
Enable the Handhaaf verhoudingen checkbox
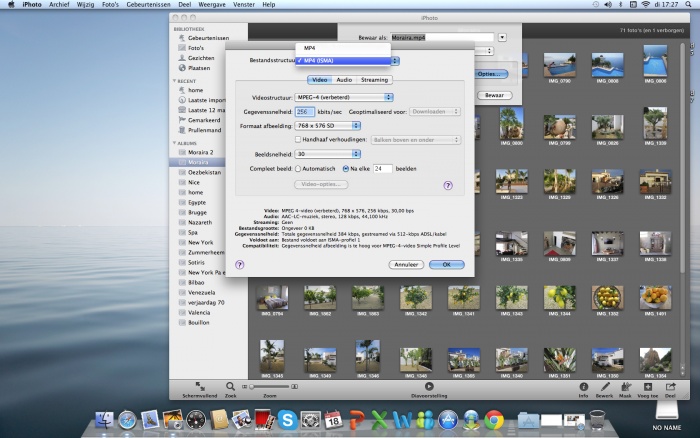coord(298,139)
